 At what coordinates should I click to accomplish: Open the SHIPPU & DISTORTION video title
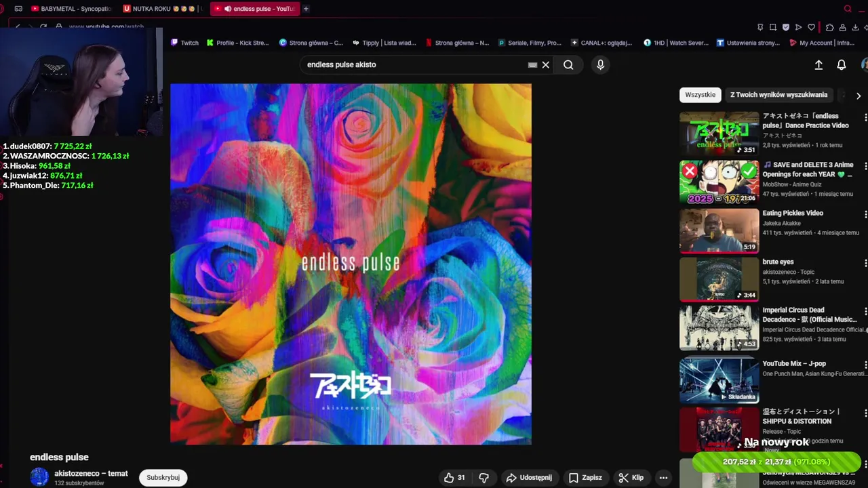pos(801,416)
